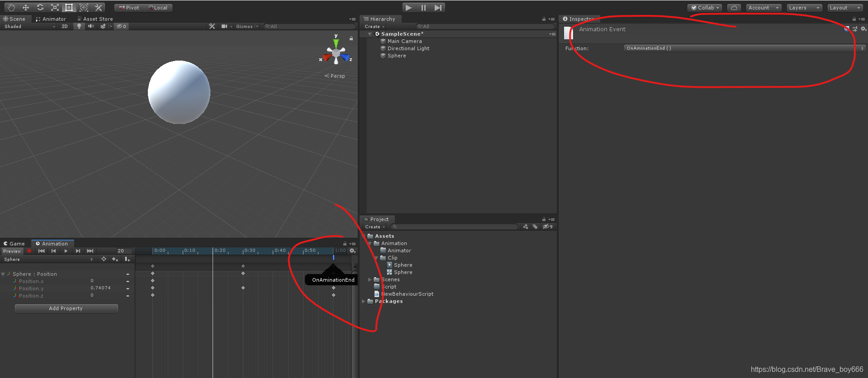Select the Move tool
Viewport: 868px width, 378px height.
click(x=26, y=8)
